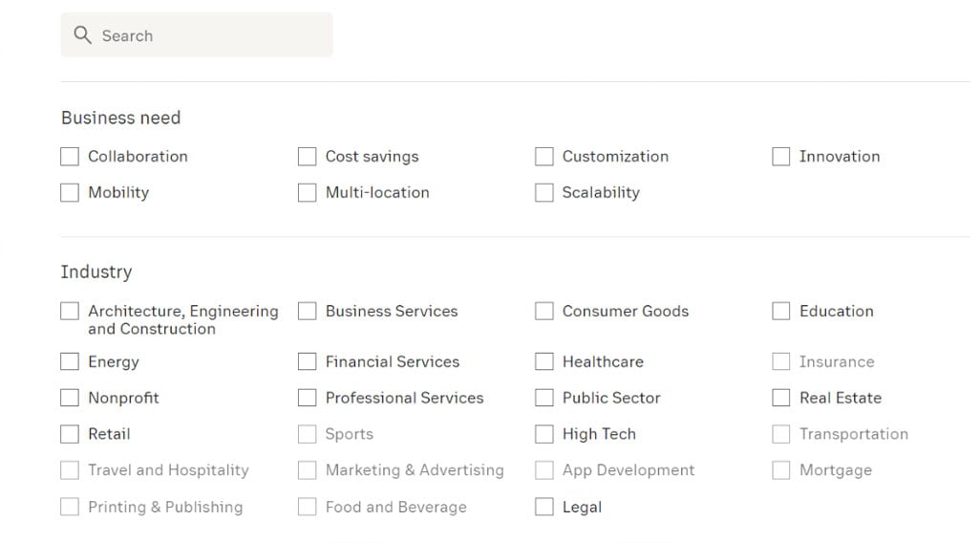Click into the Search input field
980x543 pixels.
[210, 35]
